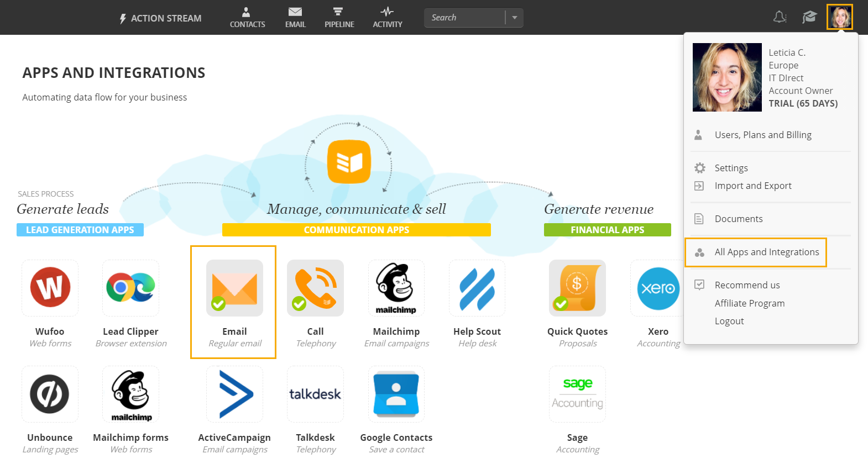Open Documents from the user menu
This screenshot has width=868, height=464.
(x=739, y=219)
